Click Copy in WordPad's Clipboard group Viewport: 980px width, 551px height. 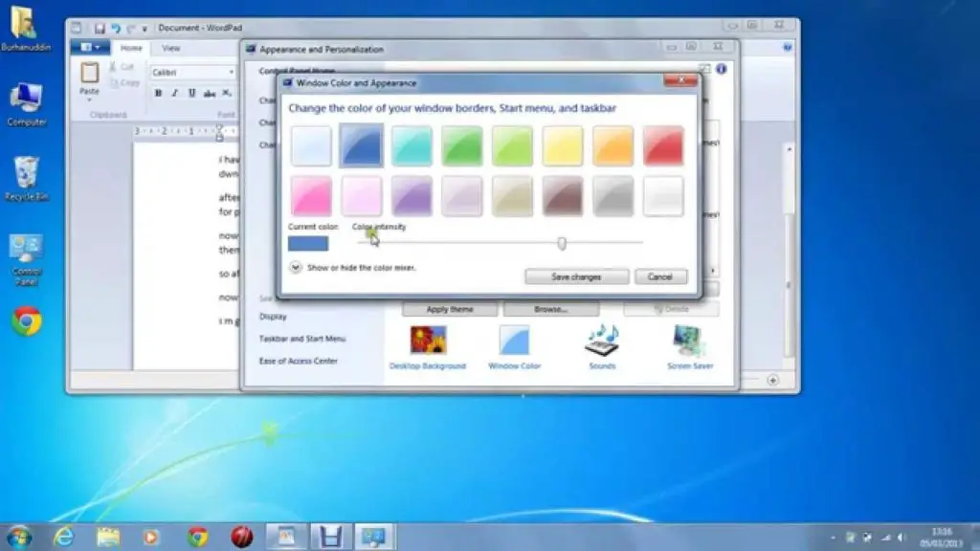pos(123,82)
